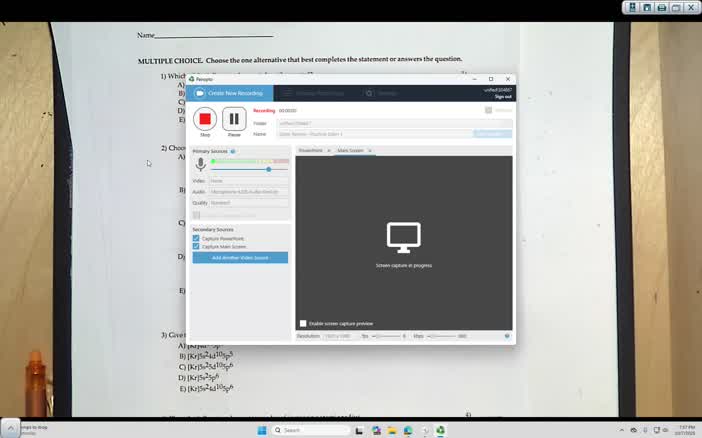Stop the recording with the red Stop button
Image resolution: width=702 pixels, height=438 pixels.
(205, 119)
